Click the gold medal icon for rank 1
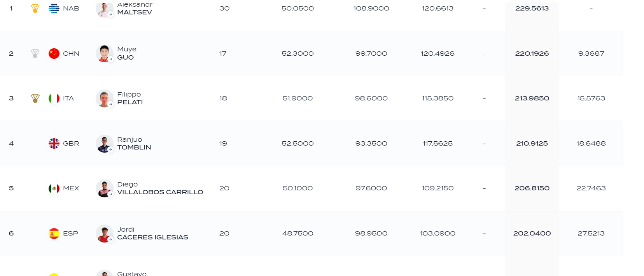This screenshot has width=644, height=276. (35, 9)
